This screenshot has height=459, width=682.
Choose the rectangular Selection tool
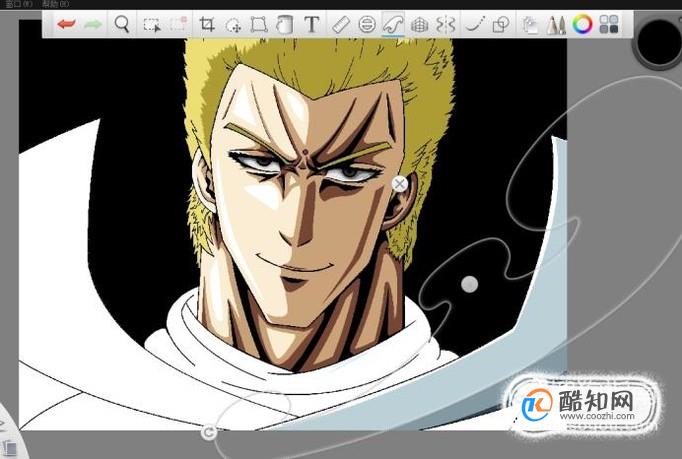pyautogui.click(x=152, y=24)
